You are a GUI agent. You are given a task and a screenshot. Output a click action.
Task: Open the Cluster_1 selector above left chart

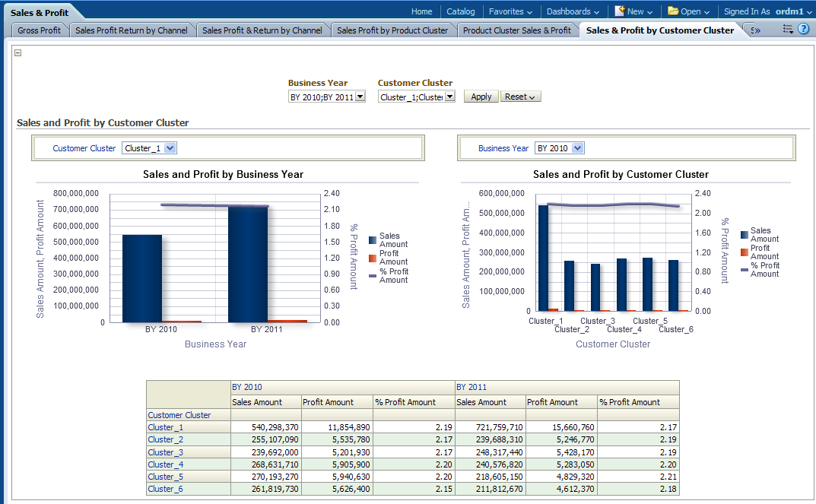(x=170, y=148)
